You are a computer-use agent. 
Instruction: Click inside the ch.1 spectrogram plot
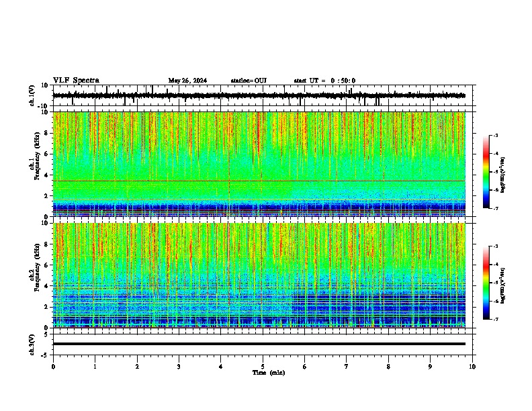[x=259, y=164]
